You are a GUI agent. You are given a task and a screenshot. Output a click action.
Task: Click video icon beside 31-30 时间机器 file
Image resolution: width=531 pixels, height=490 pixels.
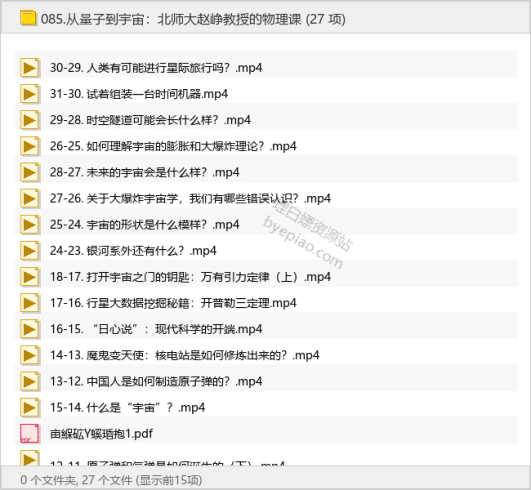tap(29, 94)
